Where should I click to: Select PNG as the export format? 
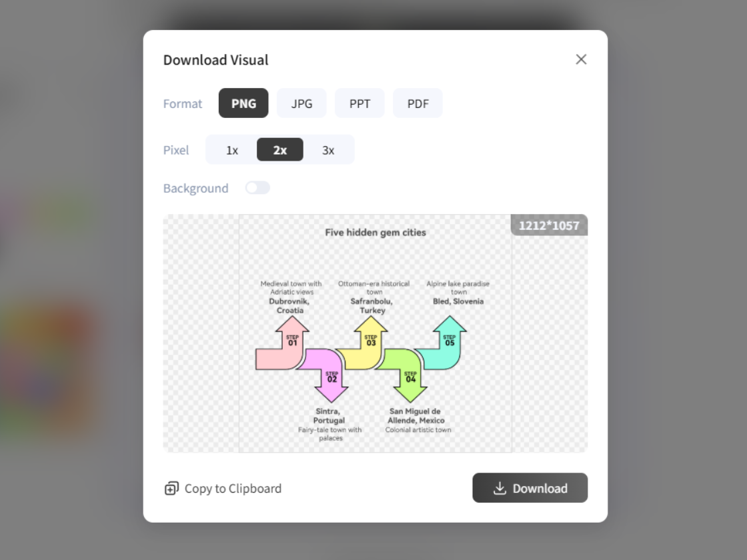click(243, 103)
